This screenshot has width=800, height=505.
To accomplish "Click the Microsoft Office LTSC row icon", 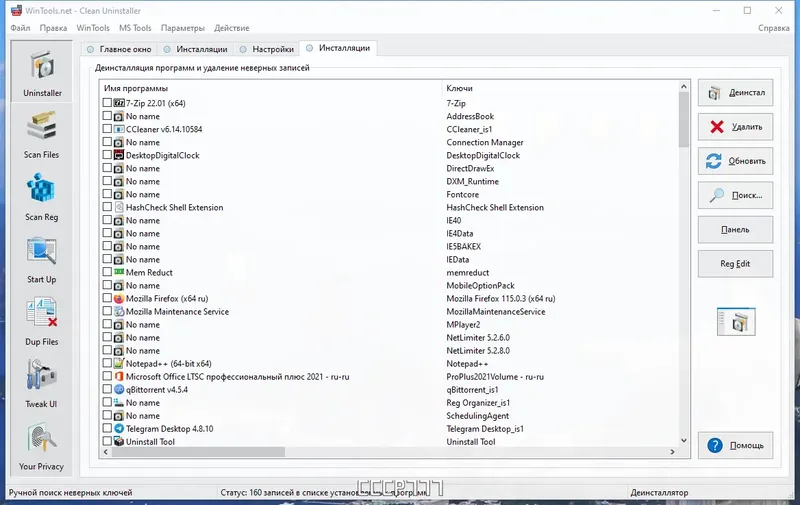I will (118, 376).
